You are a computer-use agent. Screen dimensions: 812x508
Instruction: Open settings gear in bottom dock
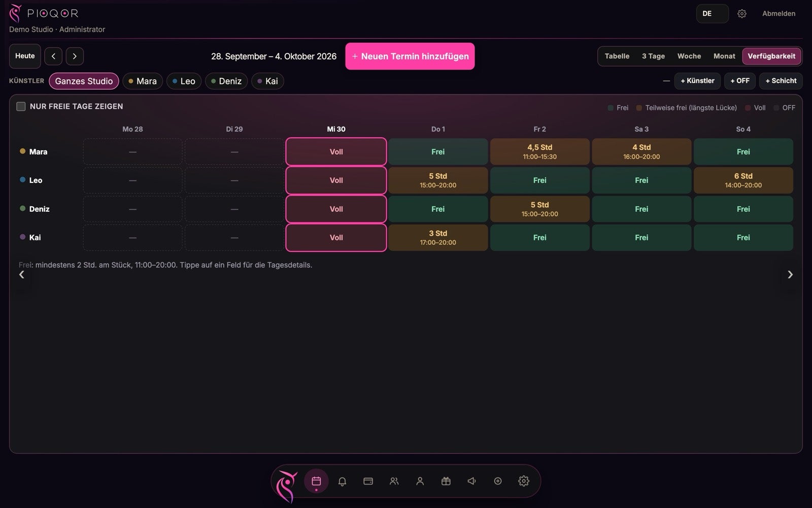coord(523,481)
